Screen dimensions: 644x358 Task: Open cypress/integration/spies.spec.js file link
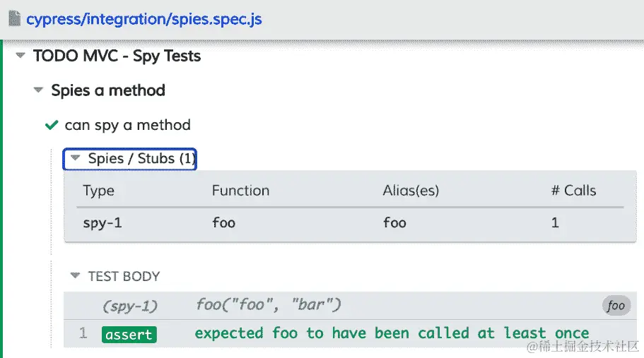144,19
